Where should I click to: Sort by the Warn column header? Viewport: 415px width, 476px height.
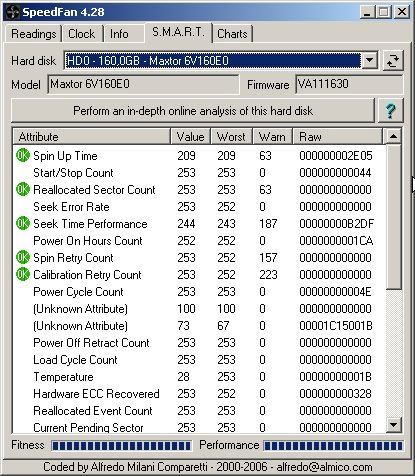[x=272, y=136]
